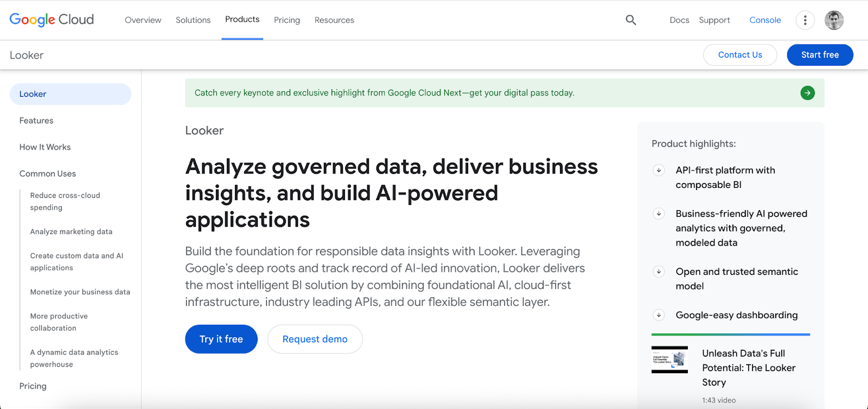Open the Console link

pyautogui.click(x=765, y=20)
